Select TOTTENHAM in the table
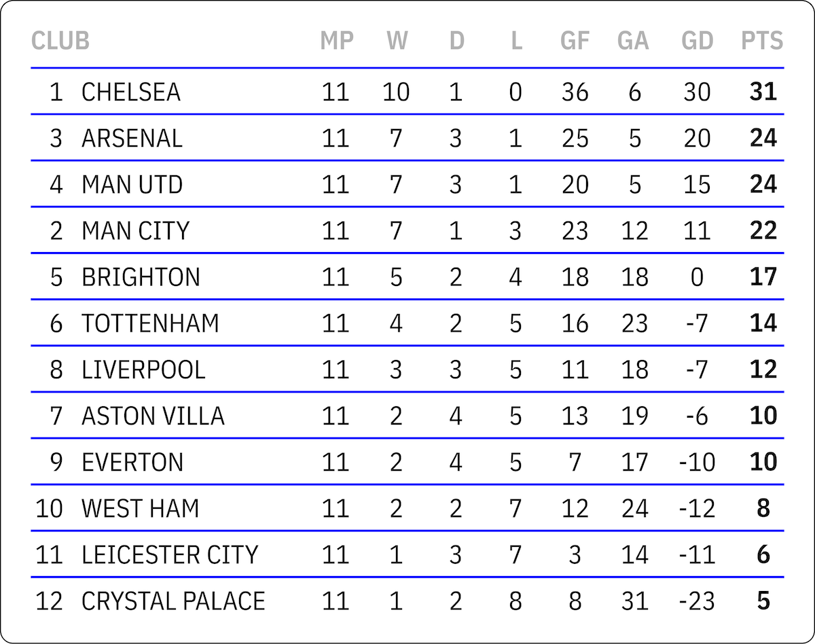 pyautogui.click(x=151, y=323)
